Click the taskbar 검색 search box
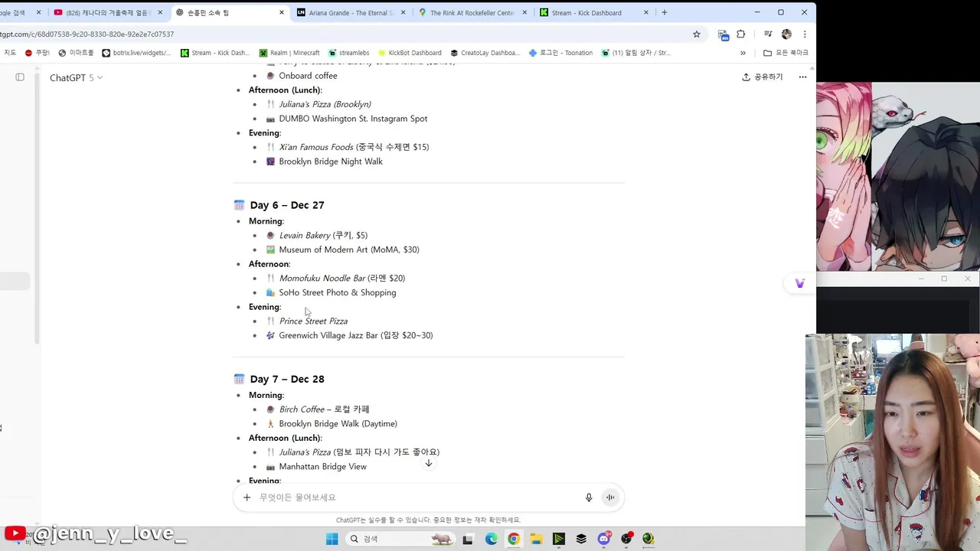The image size is (980, 551). (x=401, y=539)
